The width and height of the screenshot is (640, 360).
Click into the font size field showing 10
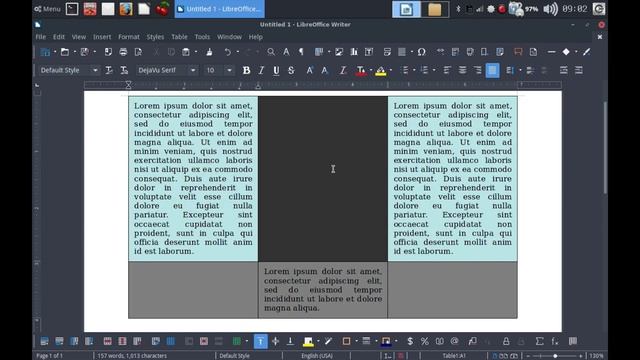[x=214, y=70]
